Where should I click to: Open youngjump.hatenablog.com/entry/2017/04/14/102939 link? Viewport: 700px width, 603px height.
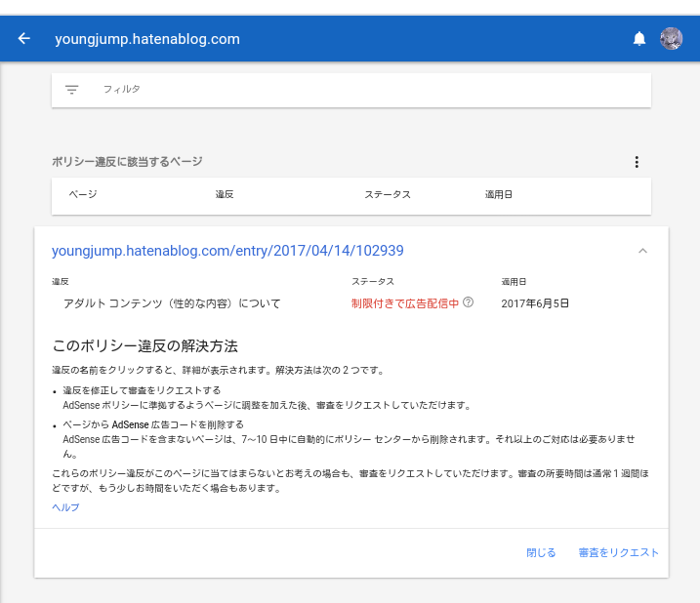click(x=227, y=251)
